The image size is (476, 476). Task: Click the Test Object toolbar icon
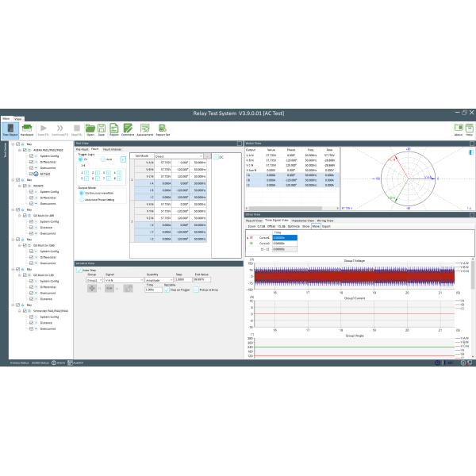coord(10,129)
